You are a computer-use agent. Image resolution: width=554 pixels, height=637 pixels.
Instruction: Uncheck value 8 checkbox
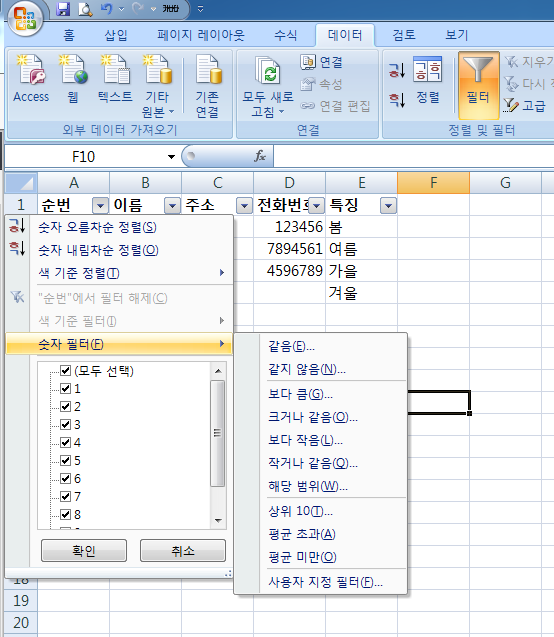click(x=65, y=514)
